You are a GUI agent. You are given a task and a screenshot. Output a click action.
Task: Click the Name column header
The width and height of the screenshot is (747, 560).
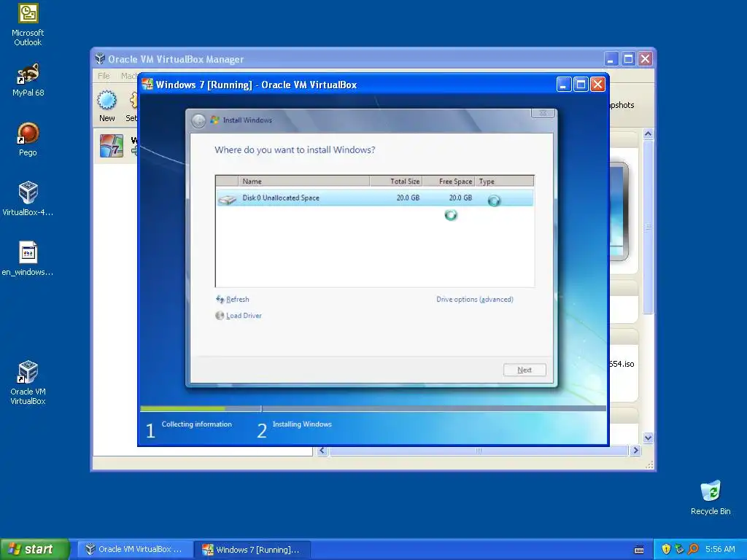point(304,181)
